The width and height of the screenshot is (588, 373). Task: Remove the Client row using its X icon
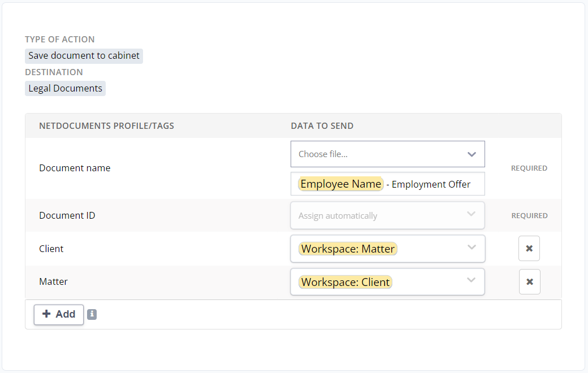(x=529, y=248)
